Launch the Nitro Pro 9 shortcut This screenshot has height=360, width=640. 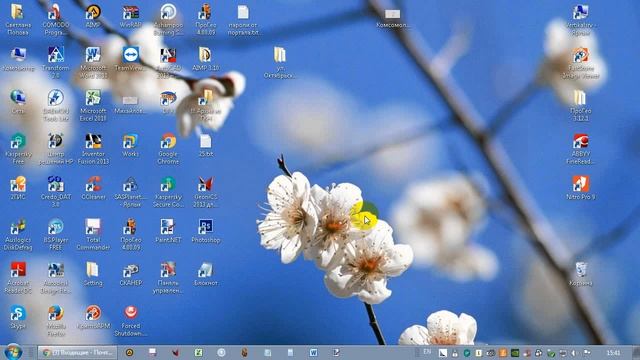[x=580, y=189]
